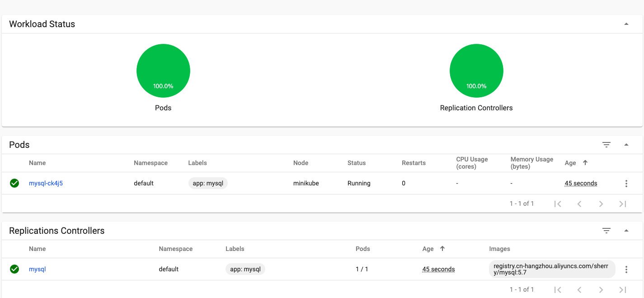Open the mysql replication controller link
Image resolution: width=644 pixels, height=298 pixels.
(x=38, y=269)
